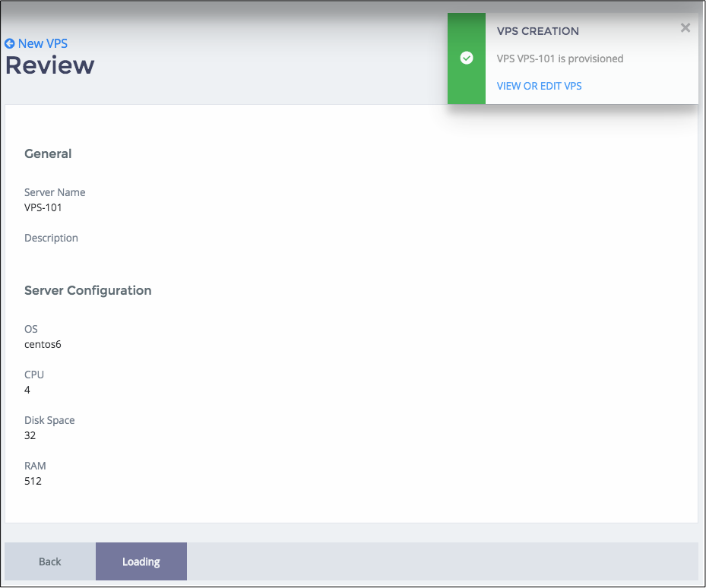The width and height of the screenshot is (706, 588).
Task: Click the Review page heading
Action: [x=50, y=65]
